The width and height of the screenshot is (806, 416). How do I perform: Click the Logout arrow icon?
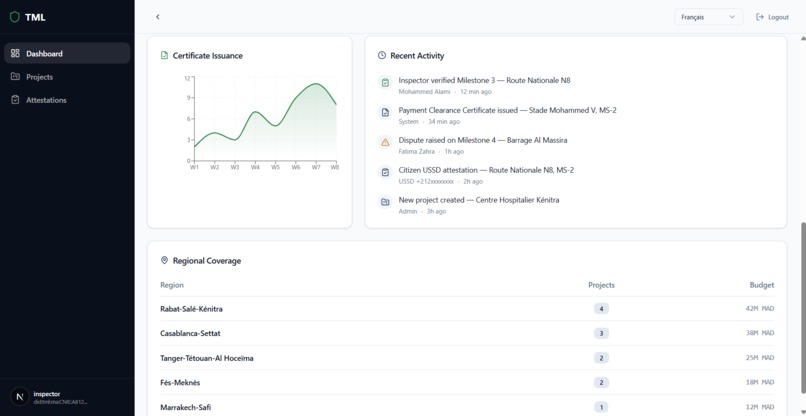tap(760, 17)
